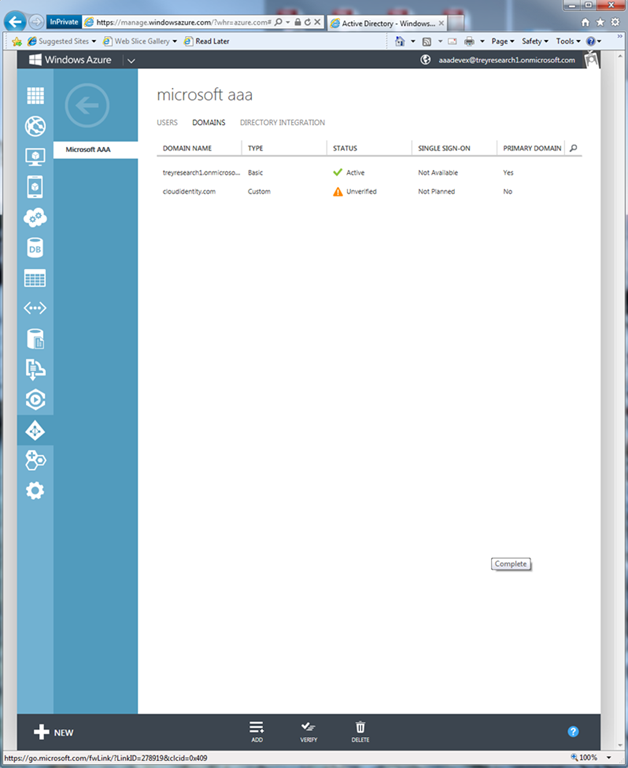
Task: Sort by TYPE column header
Action: click(x=255, y=148)
